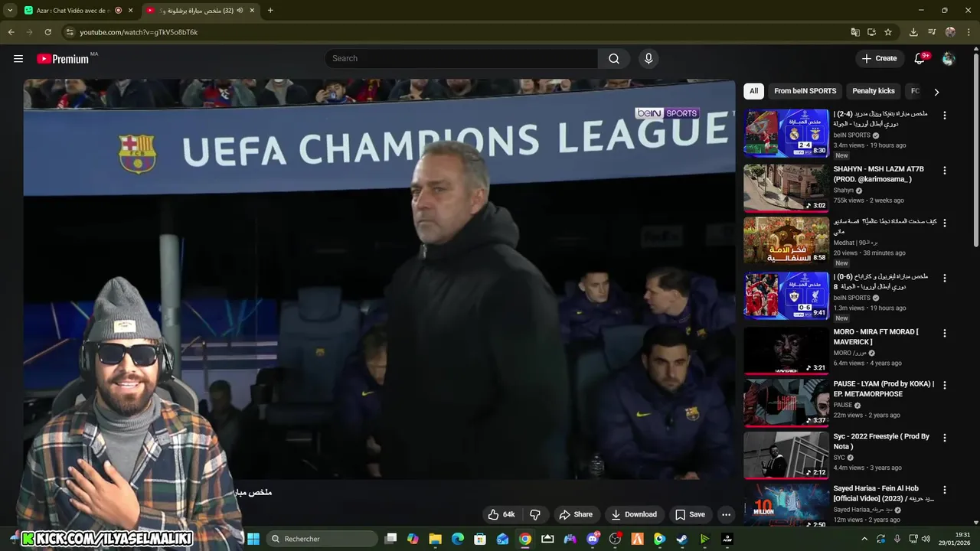
Task: Open the more actions menu below the video
Action: 726,514
